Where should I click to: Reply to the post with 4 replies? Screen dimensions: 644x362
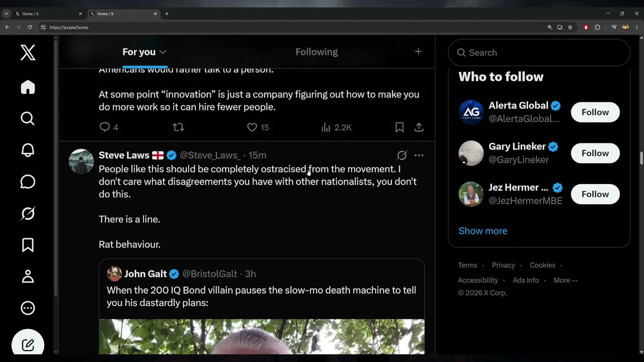109,127
